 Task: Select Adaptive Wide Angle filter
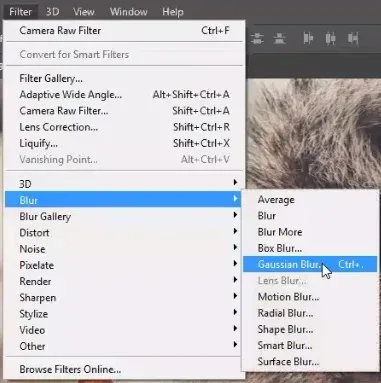[125, 95]
